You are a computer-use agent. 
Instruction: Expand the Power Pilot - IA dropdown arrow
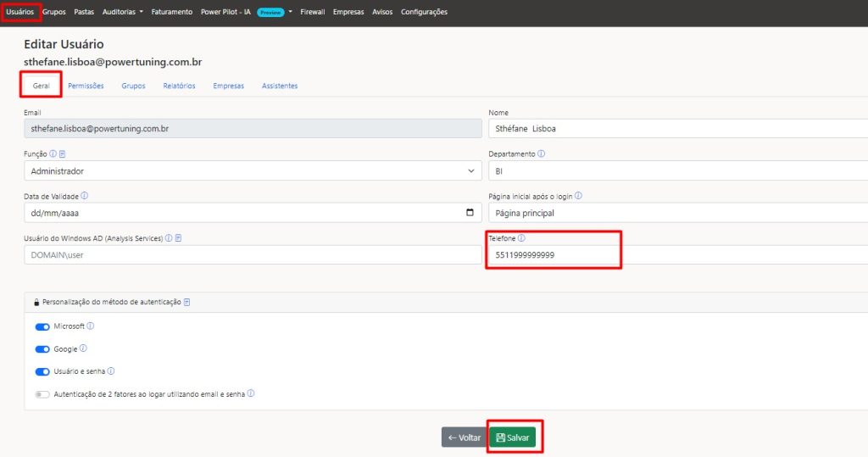tap(291, 12)
